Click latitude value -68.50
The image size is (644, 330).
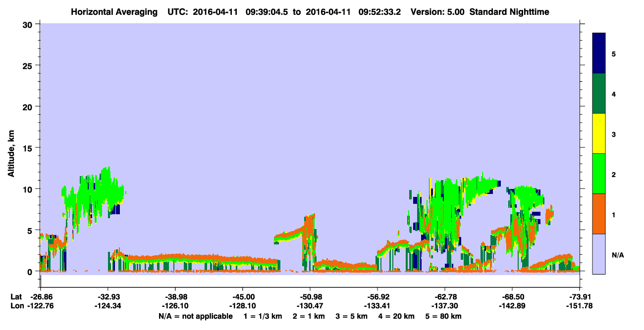click(x=512, y=296)
